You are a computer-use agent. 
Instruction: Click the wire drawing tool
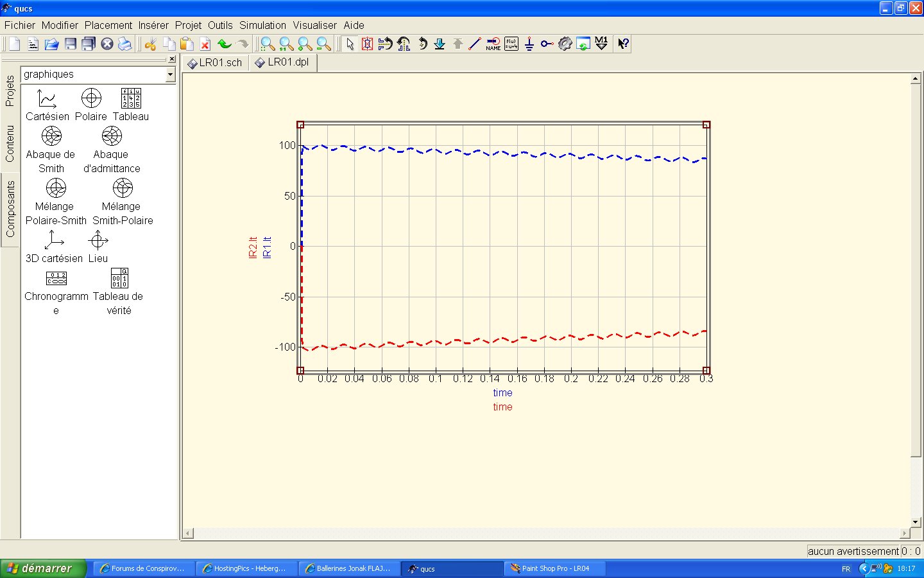[475, 44]
